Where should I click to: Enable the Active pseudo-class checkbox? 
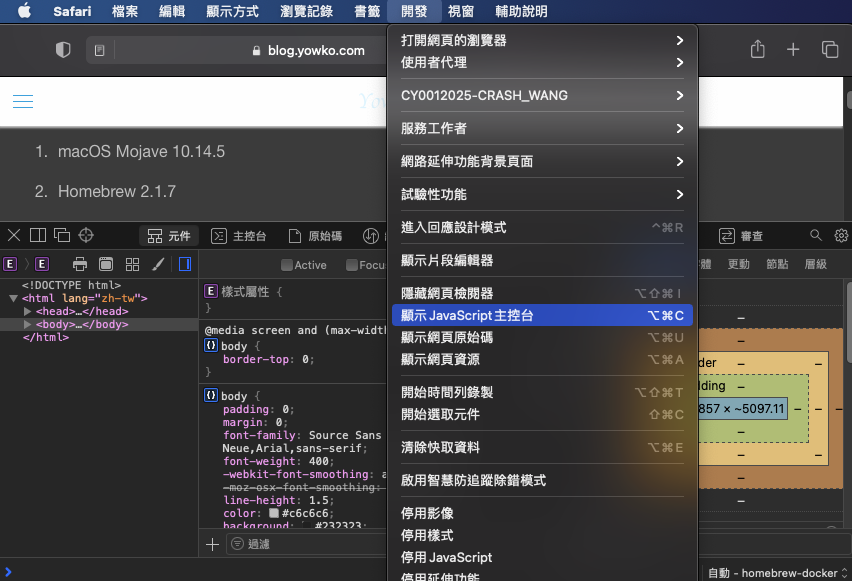287,265
